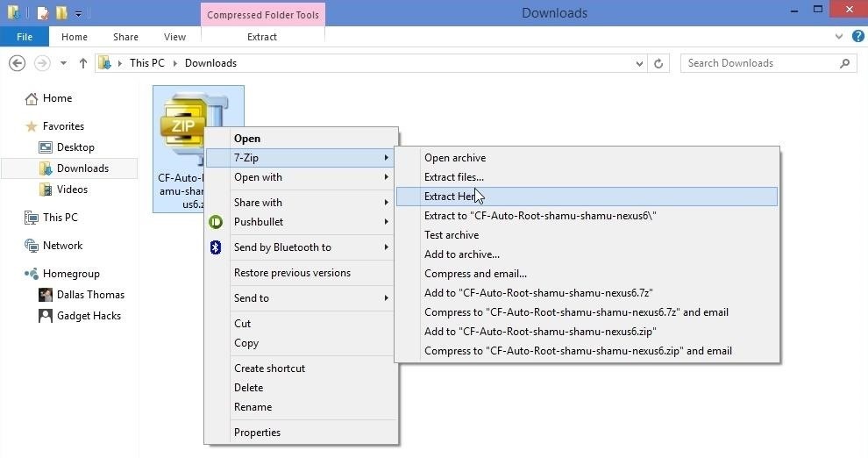Image resolution: width=868 pixels, height=458 pixels.
Task: Click the search magnifier icon
Action: point(844,63)
